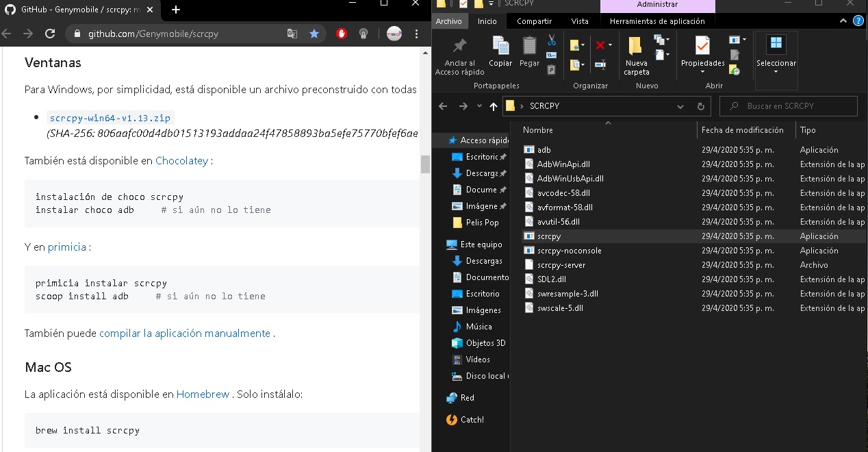This screenshot has width=868, height=452.
Task: Click the New item icon in Nuevo group
Action: pos(660,40)
